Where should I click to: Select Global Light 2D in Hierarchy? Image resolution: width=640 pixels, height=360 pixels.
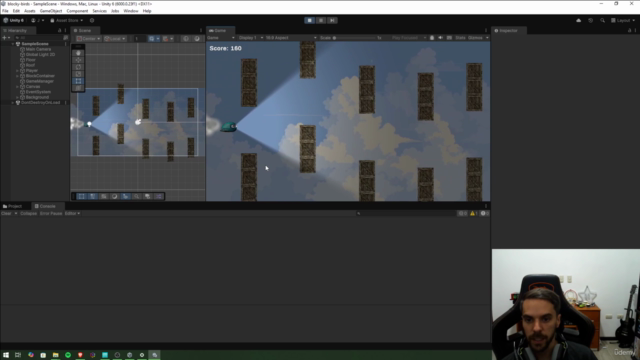40,54
